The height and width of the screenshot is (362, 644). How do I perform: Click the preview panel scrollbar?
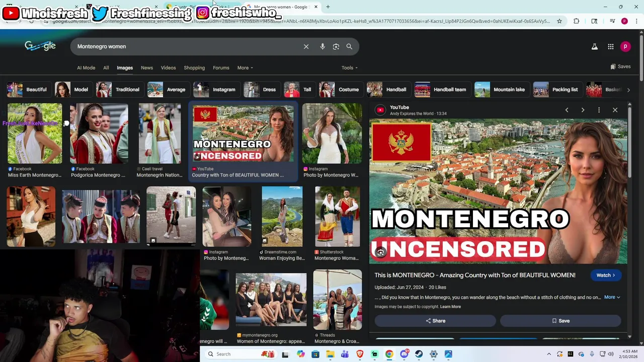pyautogui.click(x=630, y=142)
